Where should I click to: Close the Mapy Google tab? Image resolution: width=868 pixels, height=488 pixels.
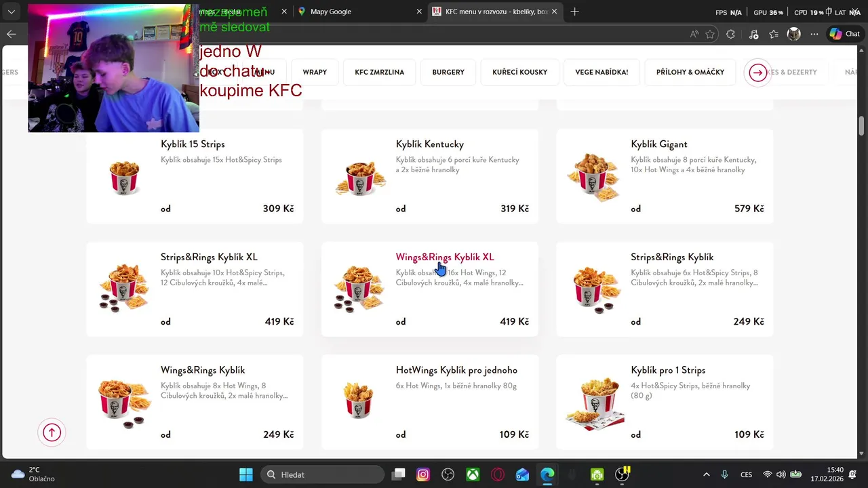419,12
